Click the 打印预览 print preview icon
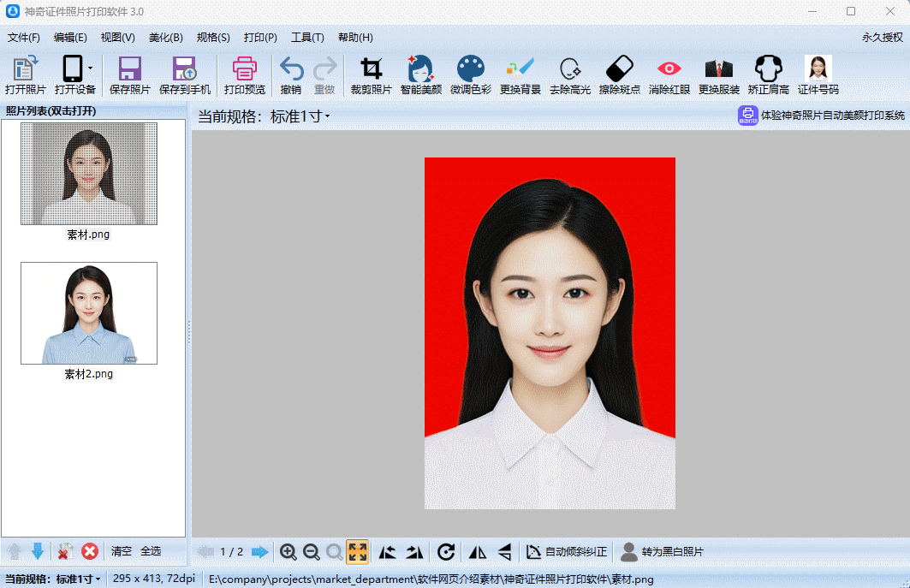Screen dimensions: 910x588 tap(245, 69)
